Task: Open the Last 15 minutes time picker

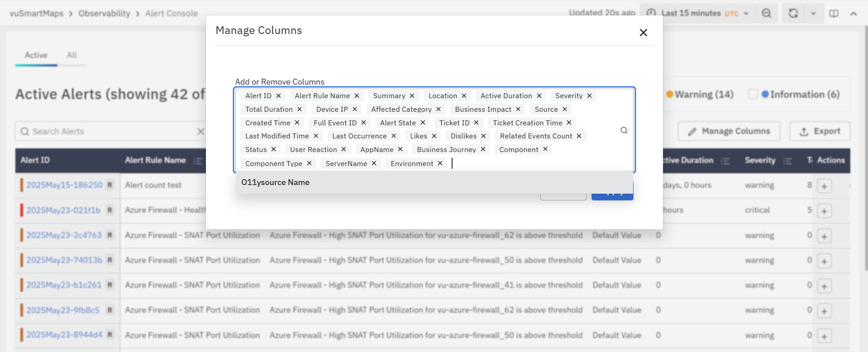Action: coord(697,13)
